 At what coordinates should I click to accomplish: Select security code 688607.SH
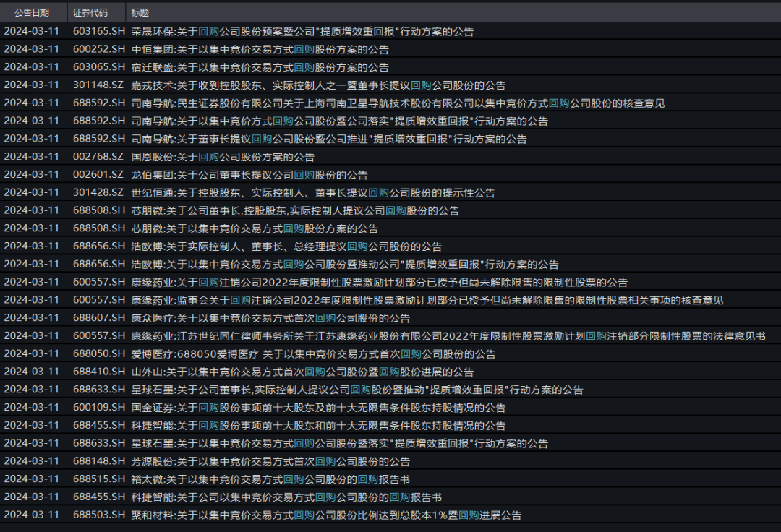click(98, 318)
